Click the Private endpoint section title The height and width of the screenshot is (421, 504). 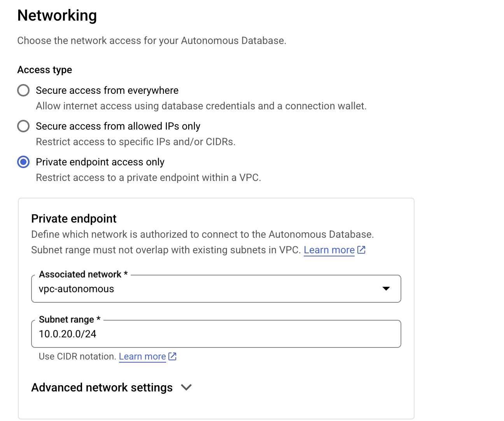click(74, 219)
